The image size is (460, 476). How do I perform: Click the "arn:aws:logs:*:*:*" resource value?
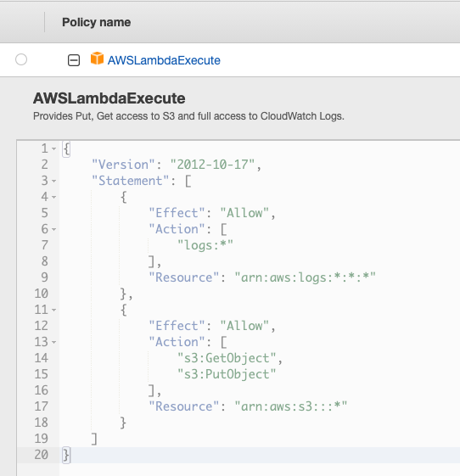click(306, 277)
